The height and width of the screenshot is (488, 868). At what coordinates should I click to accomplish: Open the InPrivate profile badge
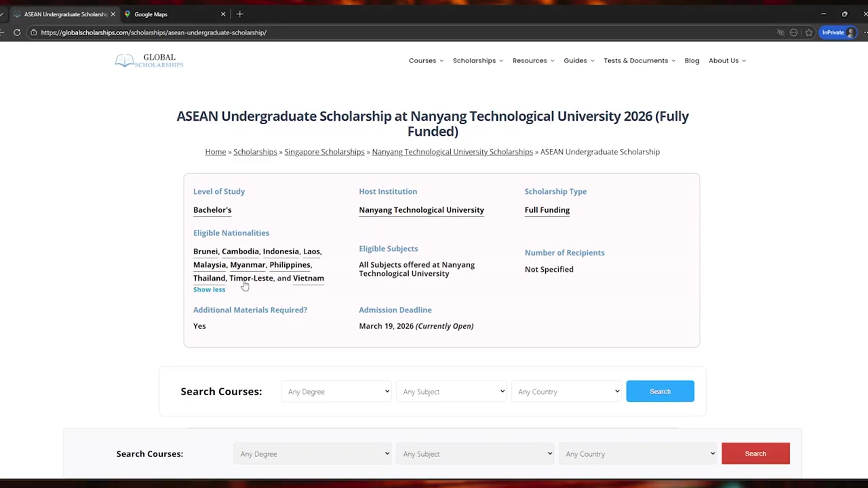838,33
